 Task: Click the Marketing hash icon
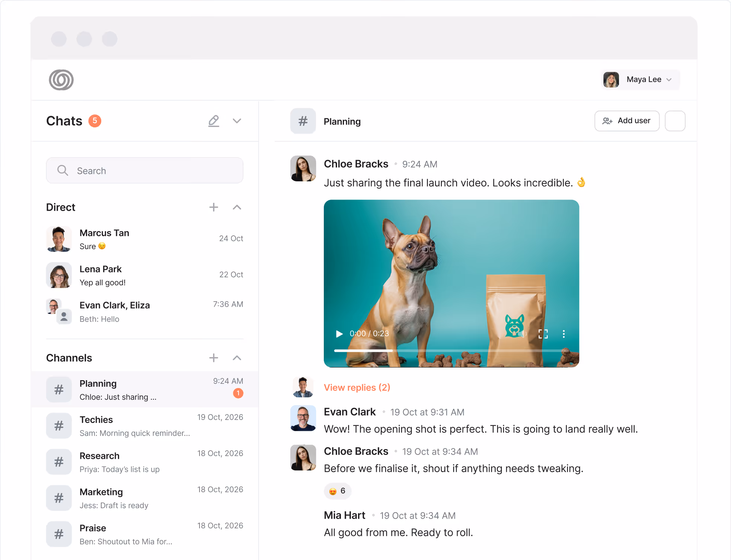coord(59,498)
